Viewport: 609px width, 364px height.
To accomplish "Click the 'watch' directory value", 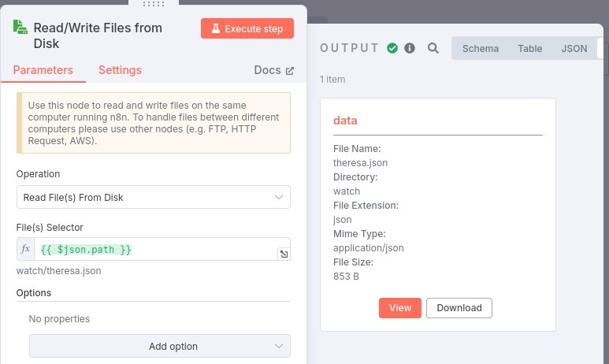I will (x=347, y=191).
